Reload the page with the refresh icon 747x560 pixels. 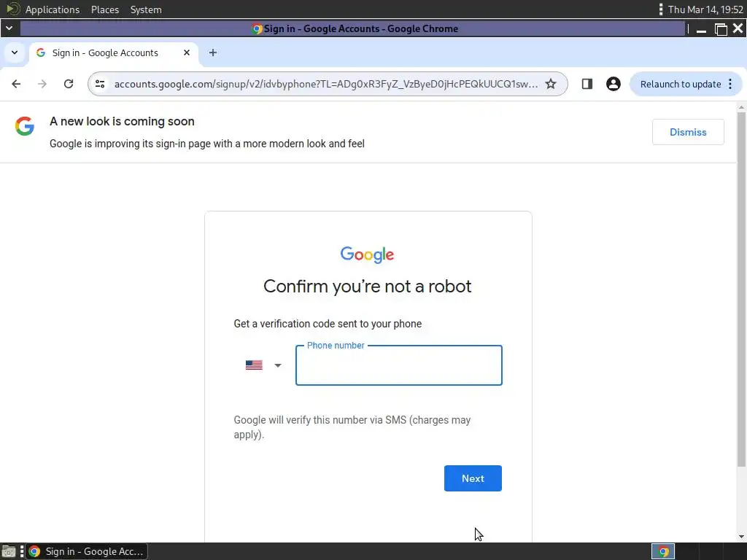(x=69, y=85)
